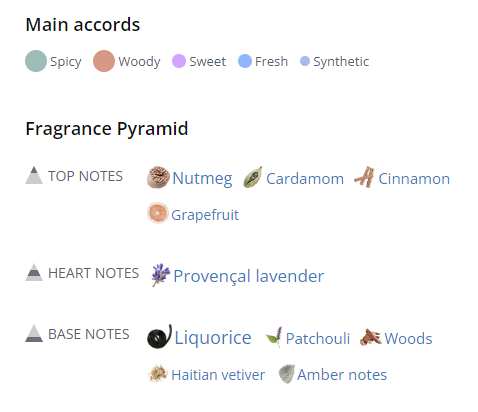Click the Haitian vetiver roots icon

coord(158,373)
